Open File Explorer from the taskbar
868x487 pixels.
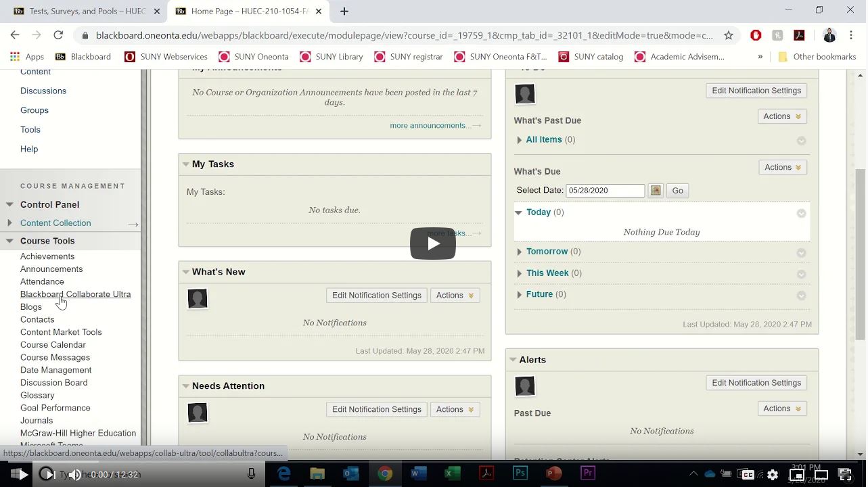click(x=317, y=473)
